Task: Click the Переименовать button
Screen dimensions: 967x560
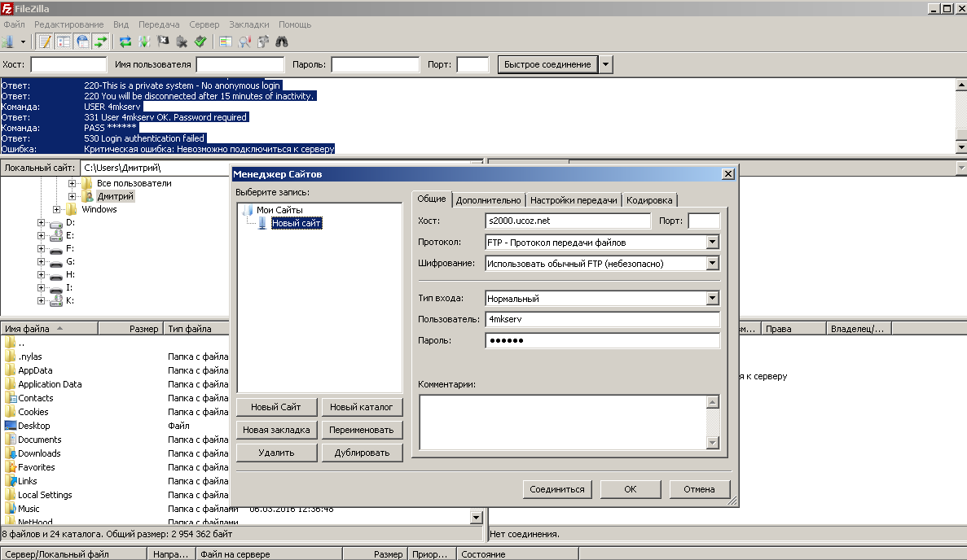Action: (x=362, y=430)
